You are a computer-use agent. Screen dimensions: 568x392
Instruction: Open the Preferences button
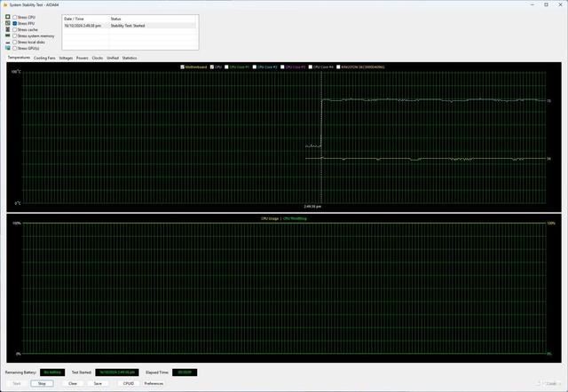tap(154, 383)
